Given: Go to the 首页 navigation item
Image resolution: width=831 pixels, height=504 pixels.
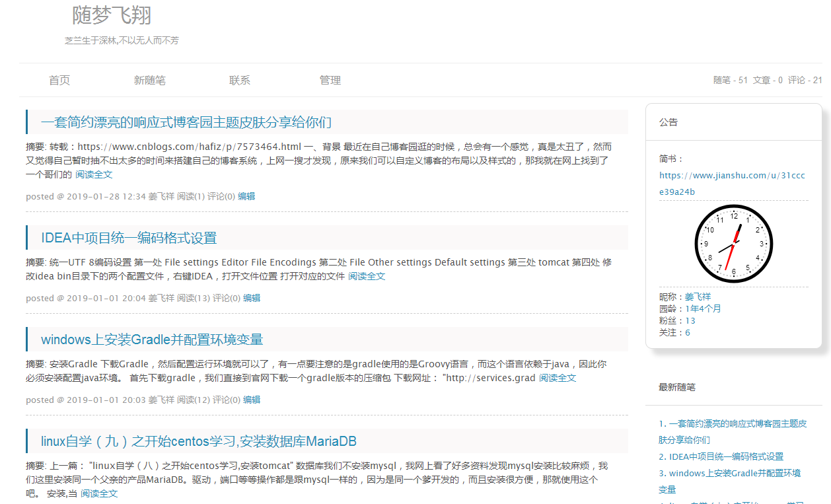Looking at the screenshot, I should click(x=59, y=81).
